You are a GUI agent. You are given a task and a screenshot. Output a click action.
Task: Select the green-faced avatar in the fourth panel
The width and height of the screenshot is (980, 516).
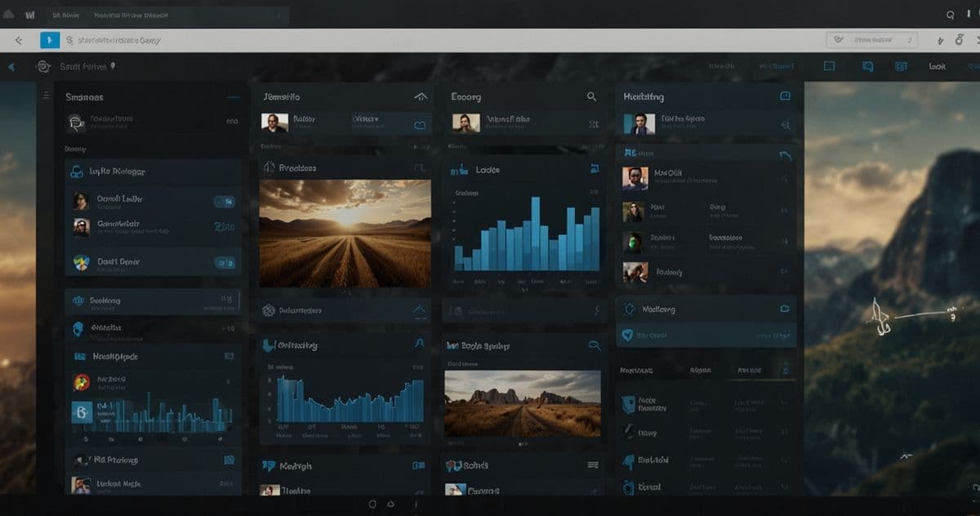point(634,242)
